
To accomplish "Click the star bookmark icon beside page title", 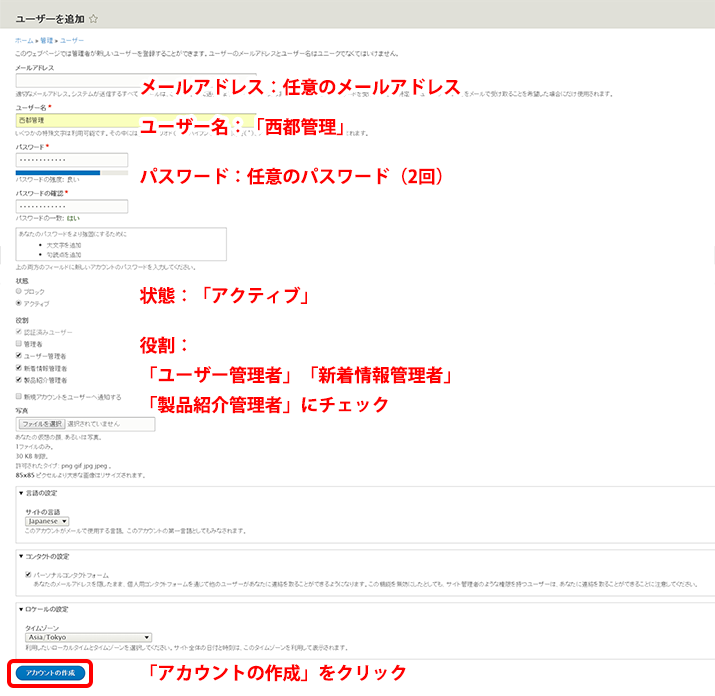I will (x=93, y=19).
